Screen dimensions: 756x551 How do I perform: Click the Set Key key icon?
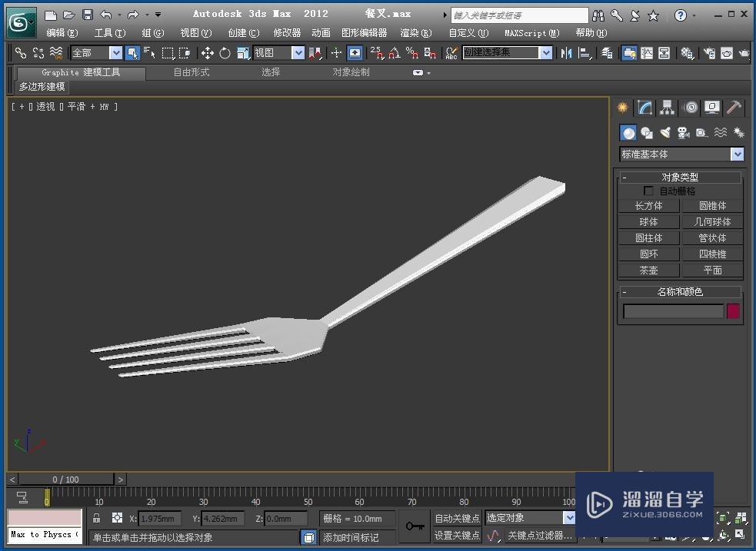point(415,526)
